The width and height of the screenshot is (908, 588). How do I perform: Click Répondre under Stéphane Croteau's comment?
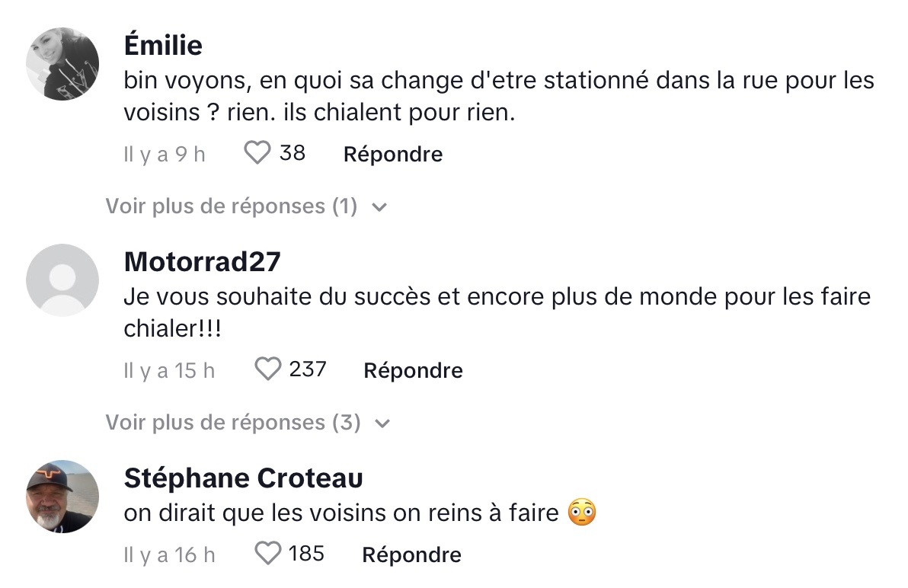point(412,554)
